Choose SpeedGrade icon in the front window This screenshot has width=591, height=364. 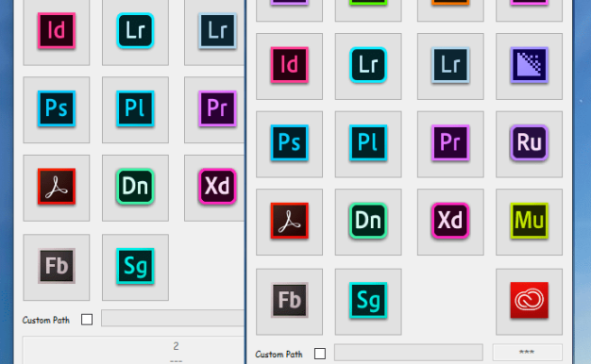pyautogui.click(x=368, y=302)
